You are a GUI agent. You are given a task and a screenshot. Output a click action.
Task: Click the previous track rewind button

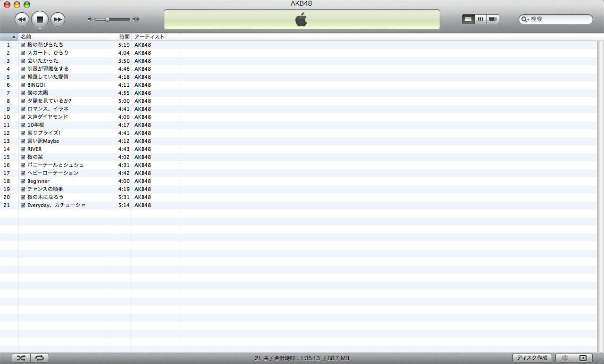pyautogui.click(x=22, y=19)
